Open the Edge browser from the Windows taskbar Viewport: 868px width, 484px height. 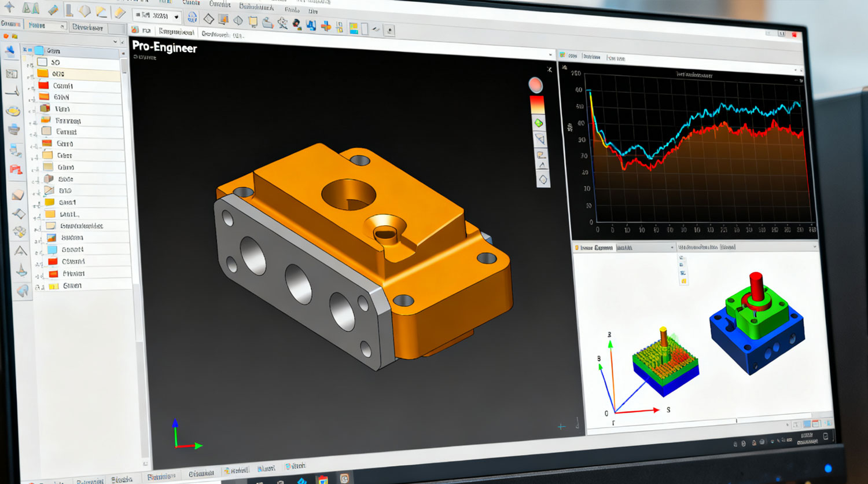303,479
